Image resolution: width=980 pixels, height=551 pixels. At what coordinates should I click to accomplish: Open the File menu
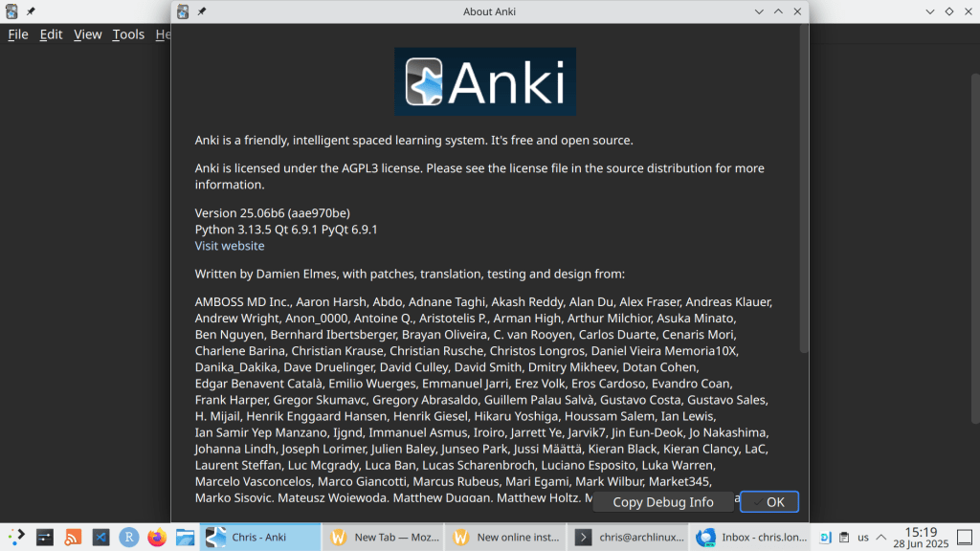(x=18, y=34)
